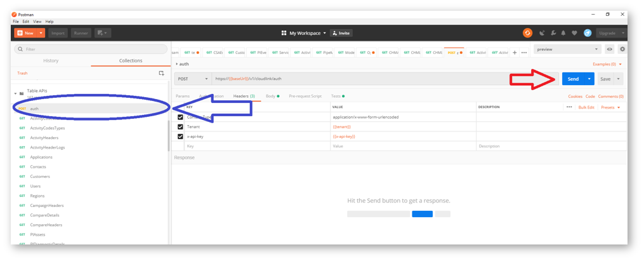
Task: Select the Customers GET request
Action: (x=40, y=177)
